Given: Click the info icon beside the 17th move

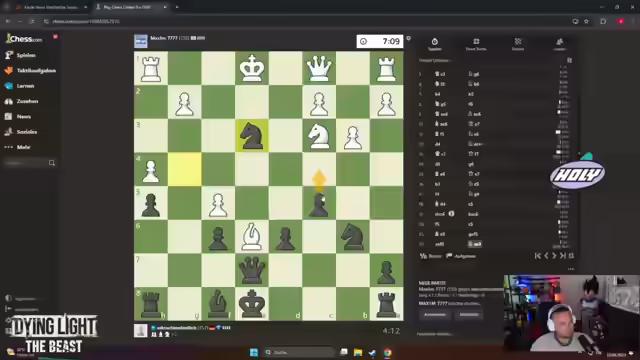Looking at the screenshot, I should tap(451, 213).
